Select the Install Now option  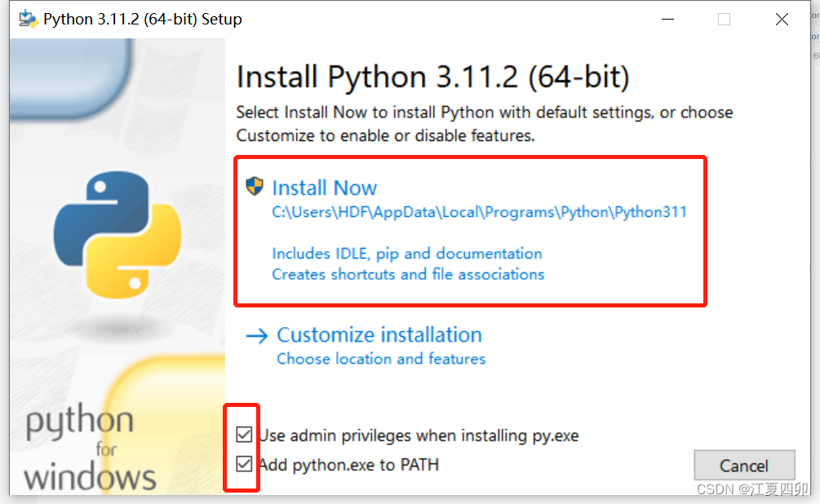point(324,188)
